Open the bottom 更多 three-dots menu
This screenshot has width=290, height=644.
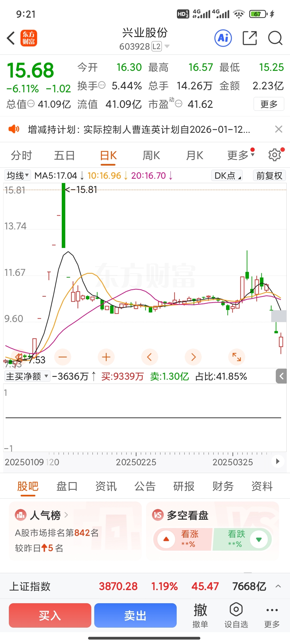(x=272, y=615)
